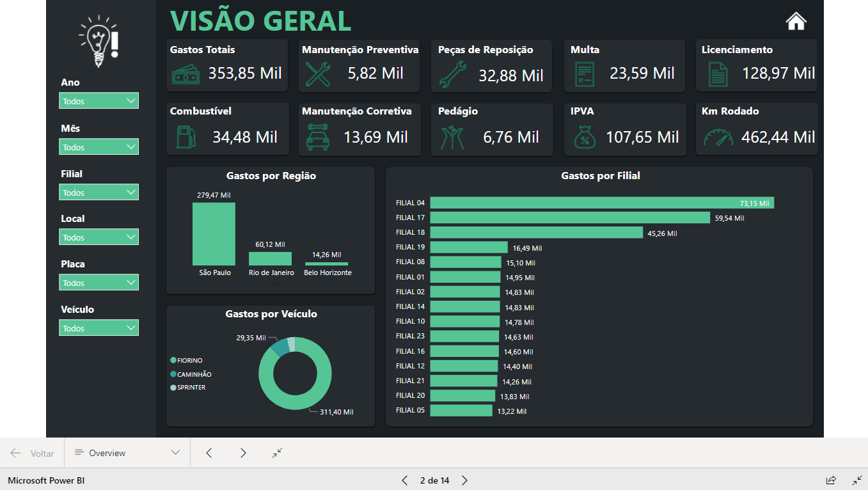Click the focus mode icon in bottom bar
This screenshot has height=490, width=868.
277,453
